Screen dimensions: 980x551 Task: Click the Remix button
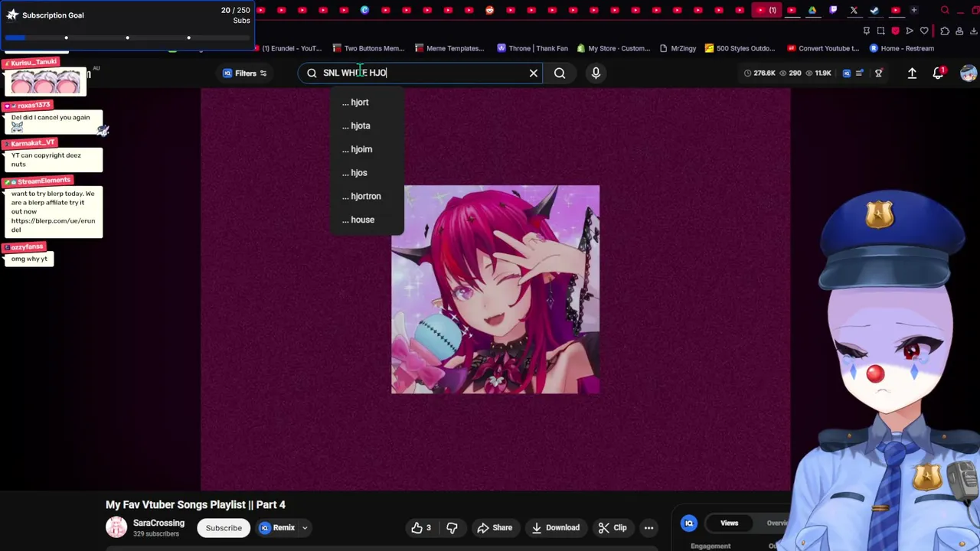tap(277, 527)
